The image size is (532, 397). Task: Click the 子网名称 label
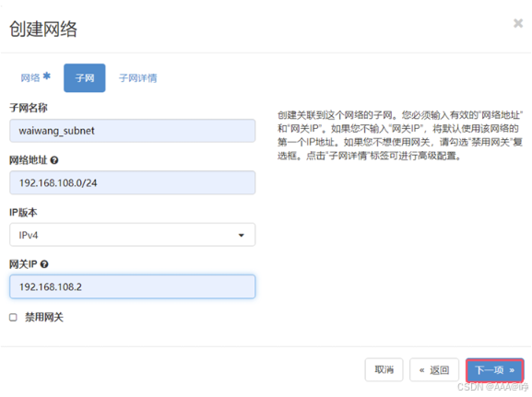(x=29, y=108)
